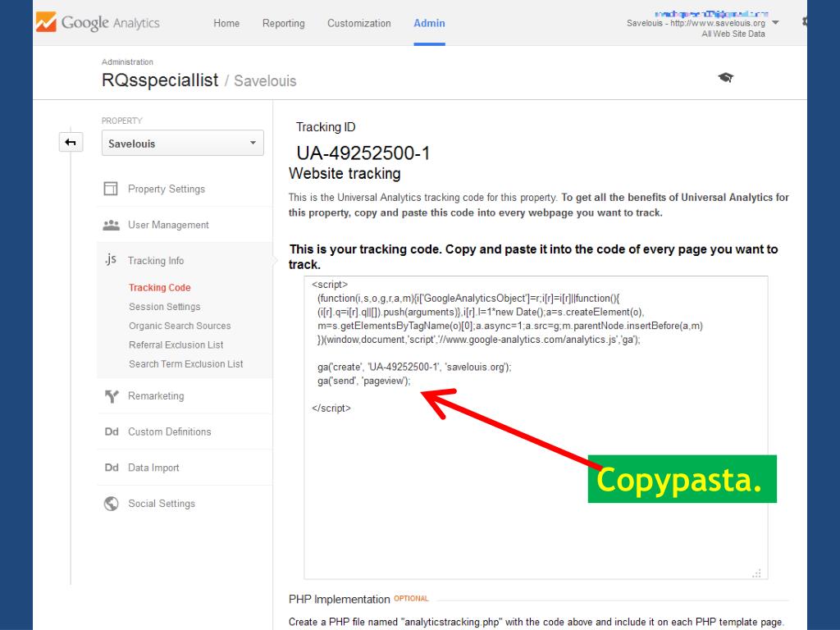Click the Savelouis breadcrumb
840x630 pixels.
click(x=265, y=81)
